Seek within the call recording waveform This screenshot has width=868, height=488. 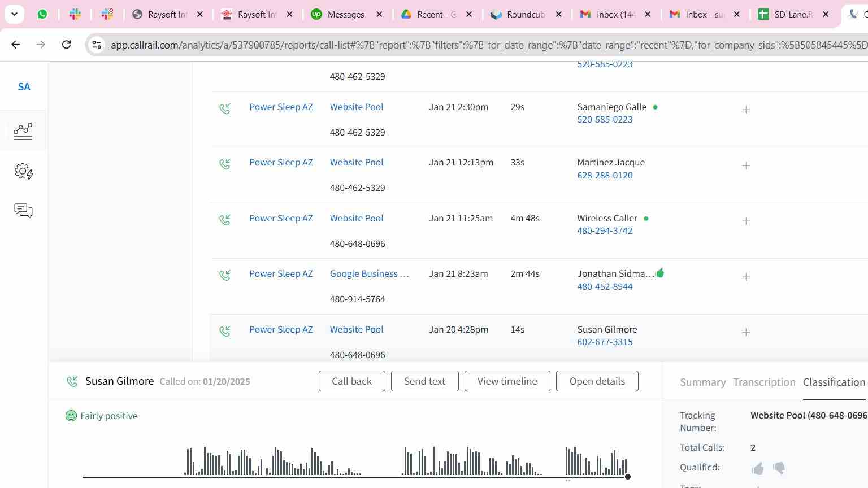pyautogui.click(x=355, y=462)
